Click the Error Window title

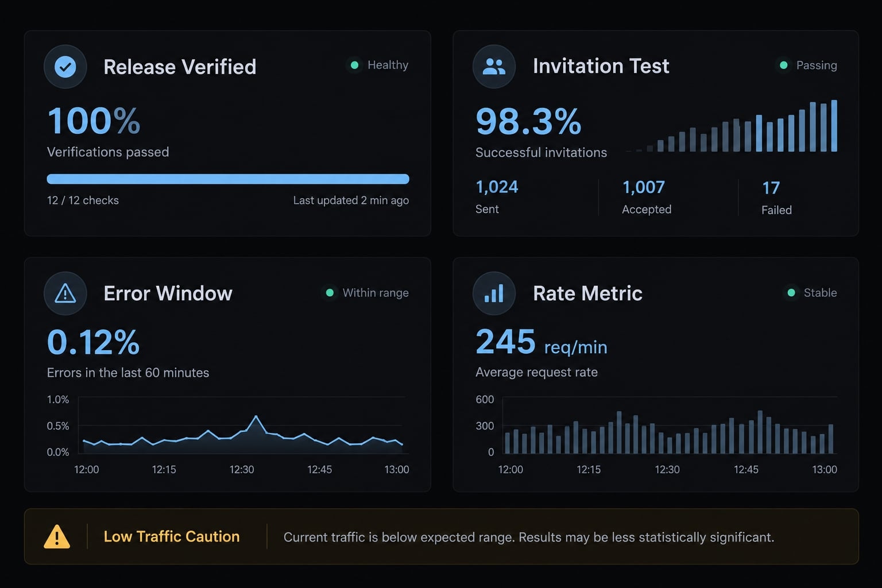tap(168, 293)
